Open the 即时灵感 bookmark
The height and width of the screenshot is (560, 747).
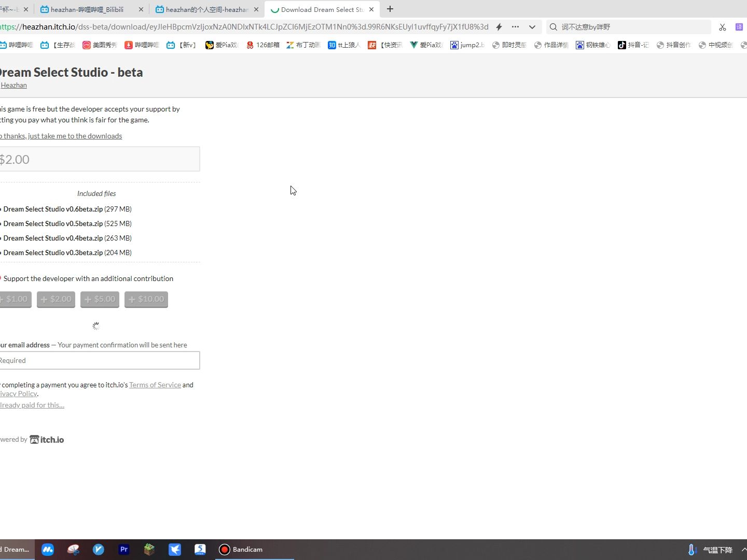click(509, 45)
